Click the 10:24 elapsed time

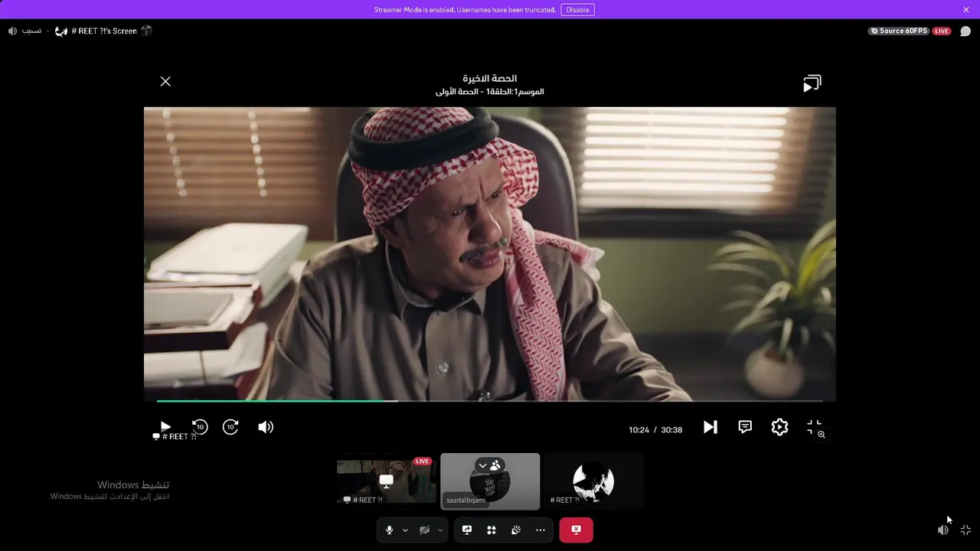click(639, 430)
